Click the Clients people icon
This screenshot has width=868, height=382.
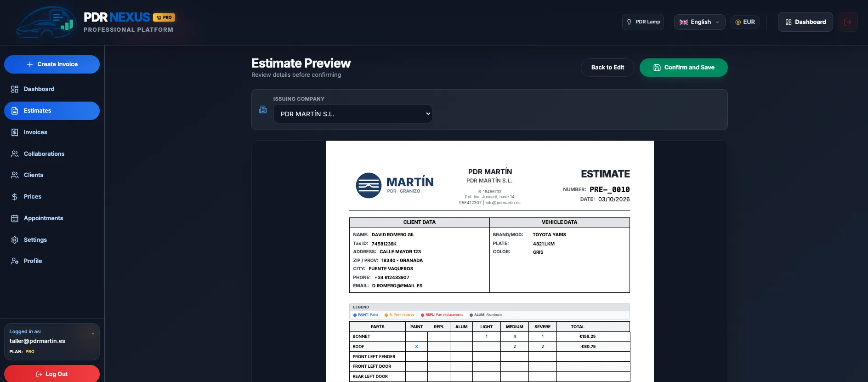point(15,175)
